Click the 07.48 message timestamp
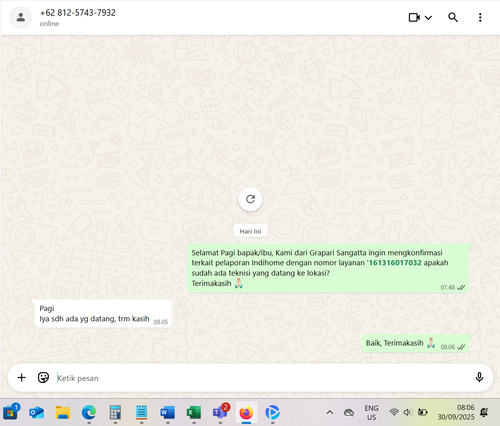The image size is (500, 426). 448,287
